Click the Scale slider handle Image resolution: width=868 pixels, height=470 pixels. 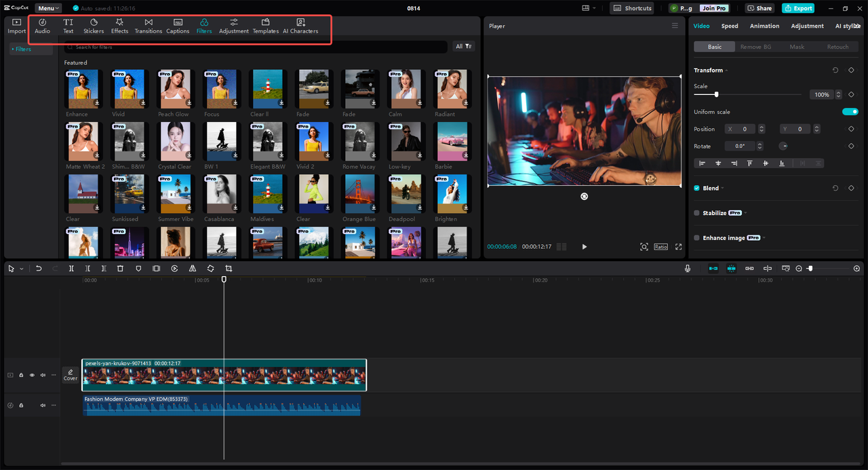pos(716,94)
